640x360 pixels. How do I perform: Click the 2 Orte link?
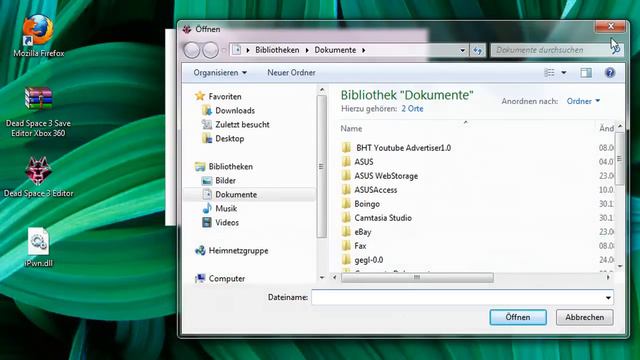click(412, 109)
